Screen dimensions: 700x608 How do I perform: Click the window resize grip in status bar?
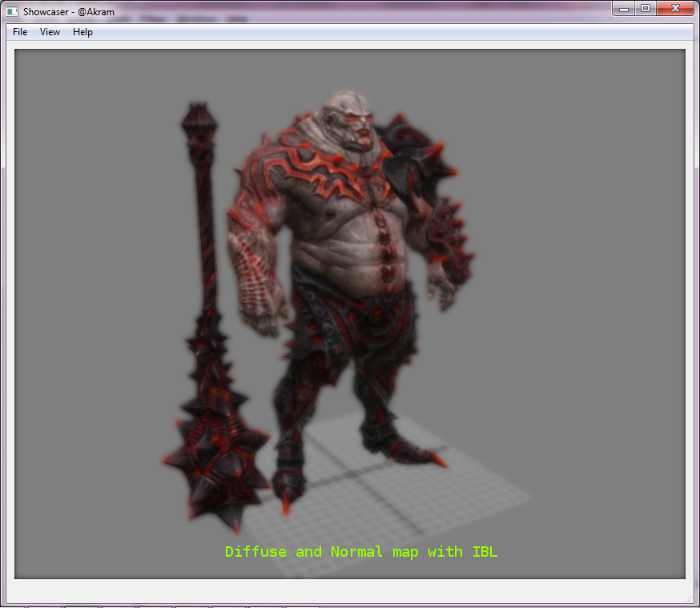[x=689, y=598]
